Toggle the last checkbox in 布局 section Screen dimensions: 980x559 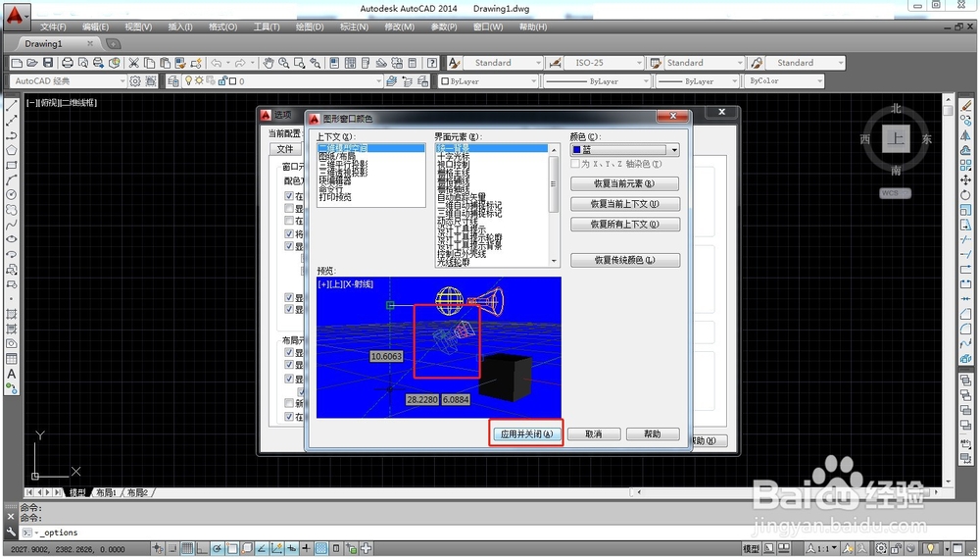(289, 417)
